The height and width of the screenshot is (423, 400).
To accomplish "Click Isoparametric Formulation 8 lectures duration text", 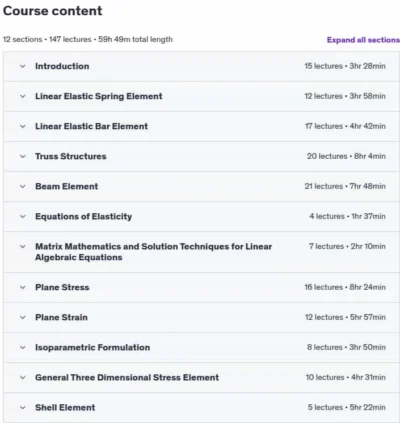I will tap(346, 347).
